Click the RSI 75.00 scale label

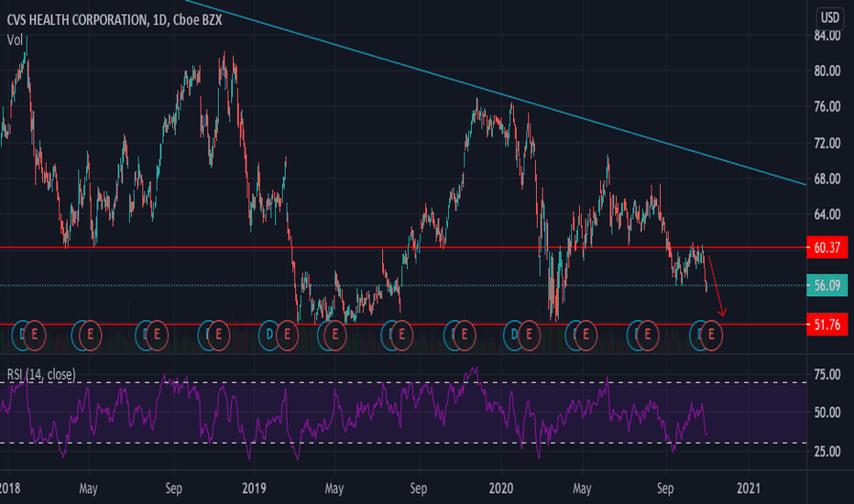click(827, 375)
